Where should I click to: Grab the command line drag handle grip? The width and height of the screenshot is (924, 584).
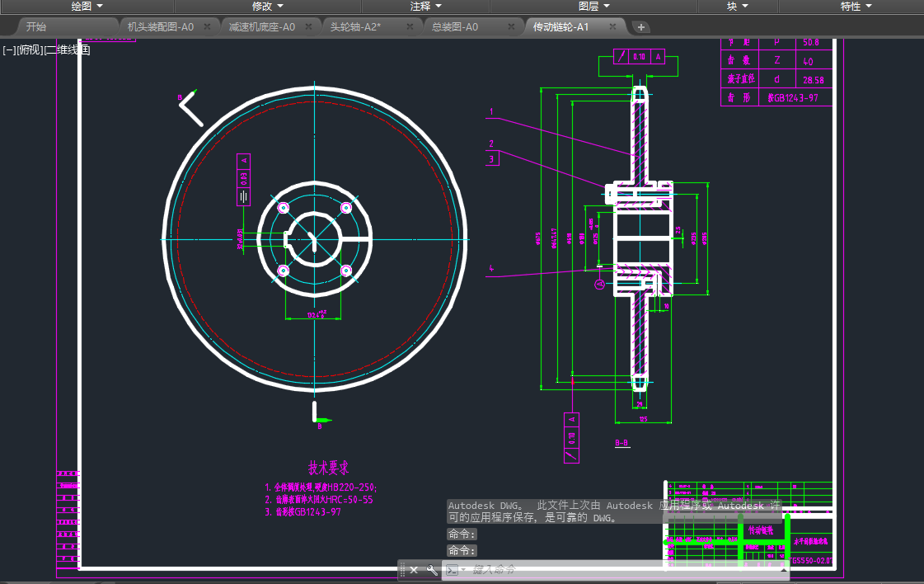(x=402, y=570)
